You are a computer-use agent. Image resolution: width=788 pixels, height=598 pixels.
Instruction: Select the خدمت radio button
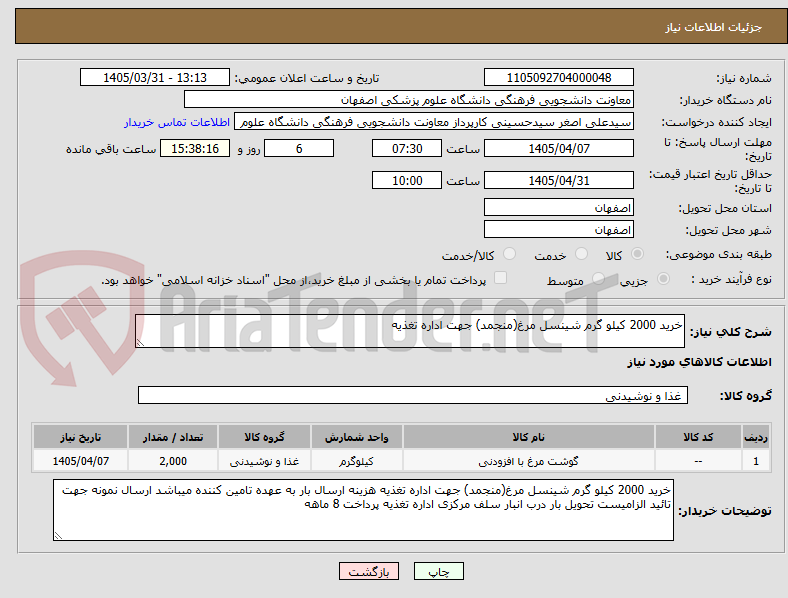(x=581, y=254)
